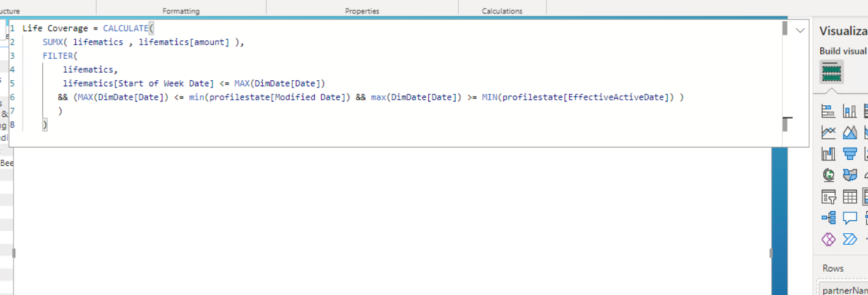Choose the stacked column chart visual

[850, 111]
